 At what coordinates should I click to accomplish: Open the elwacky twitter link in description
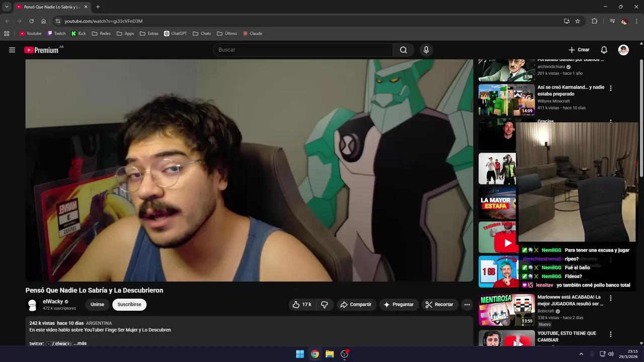coord(59,343)
